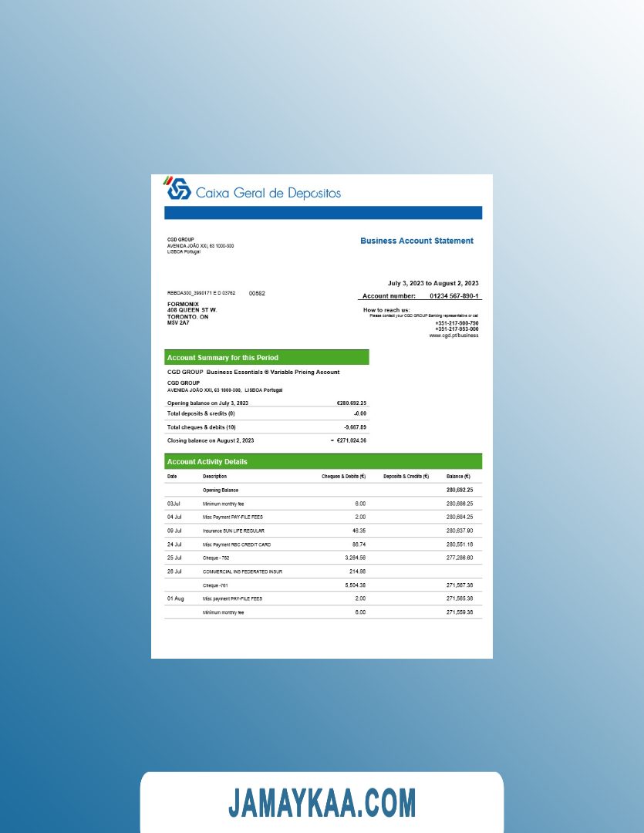This screenshot has width=644, height=833.
Task: Open the www.cgd.pt/business website link
Action: click(453, 336)
